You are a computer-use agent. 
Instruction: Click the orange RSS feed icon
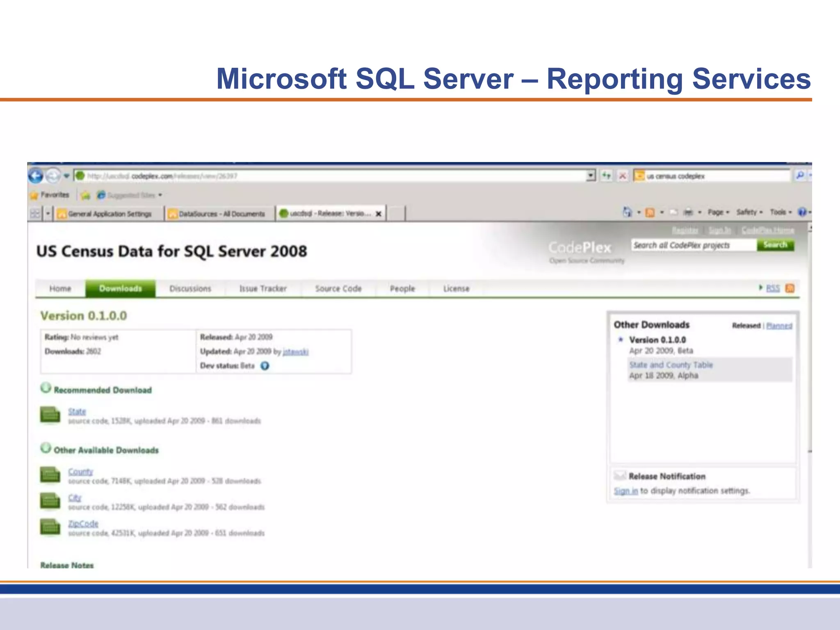tap(790, 288)
